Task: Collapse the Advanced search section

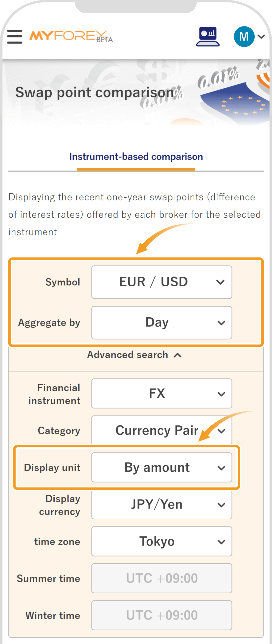Action: click(135, 354)
